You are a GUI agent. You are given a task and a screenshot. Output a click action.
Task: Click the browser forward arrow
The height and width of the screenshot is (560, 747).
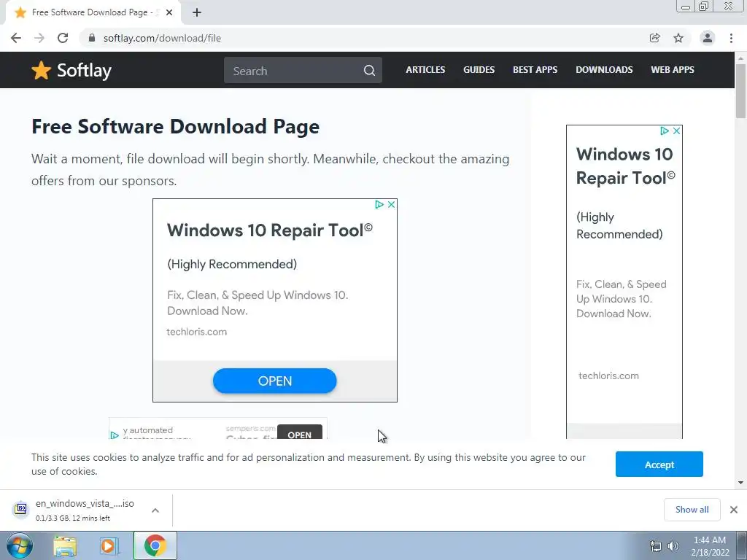(39, 38)
